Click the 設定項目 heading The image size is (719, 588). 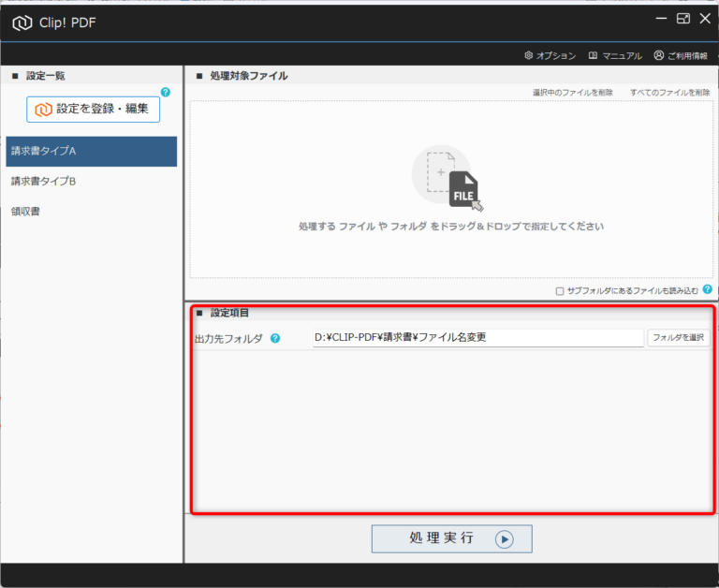229,313
